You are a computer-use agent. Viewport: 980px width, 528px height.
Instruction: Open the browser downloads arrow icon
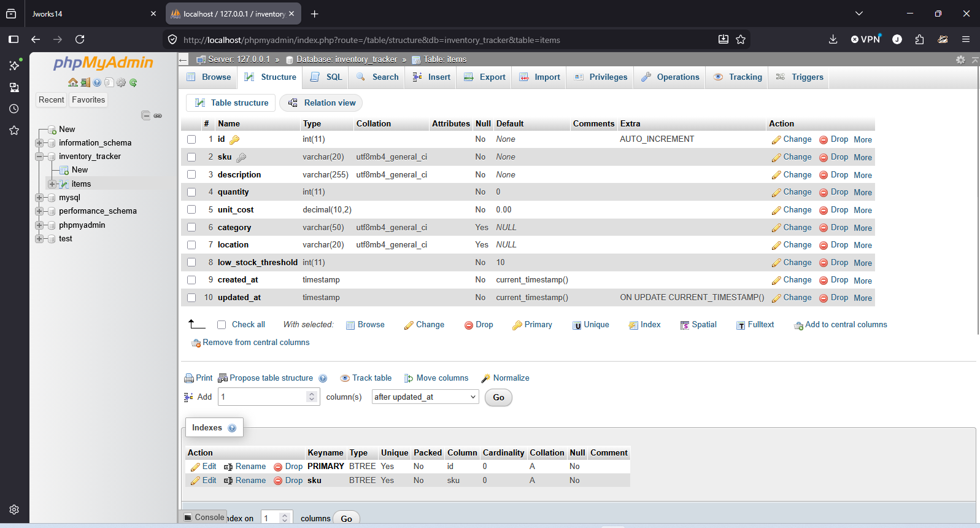pyautogui.click(x=833, y=39)
